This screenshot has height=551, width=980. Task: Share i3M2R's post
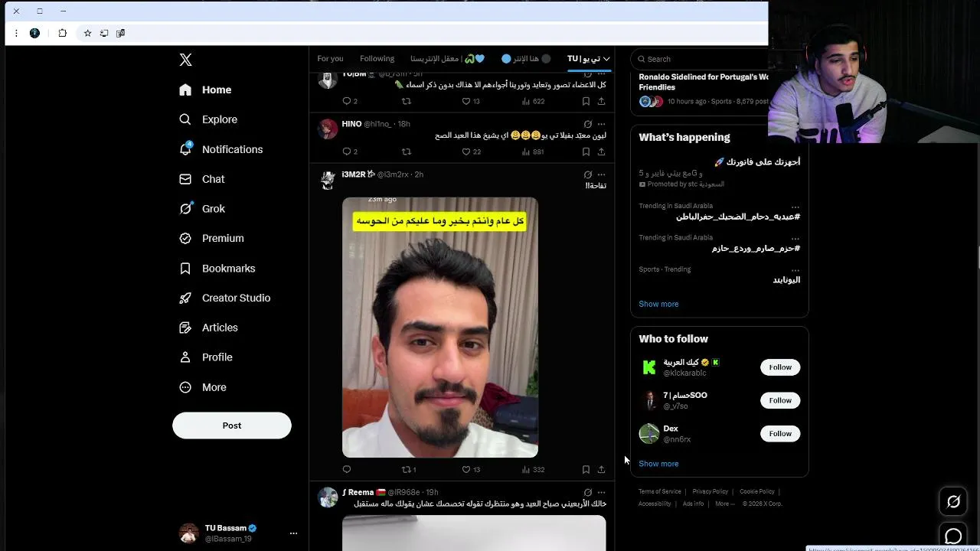(x=601, y=469)
